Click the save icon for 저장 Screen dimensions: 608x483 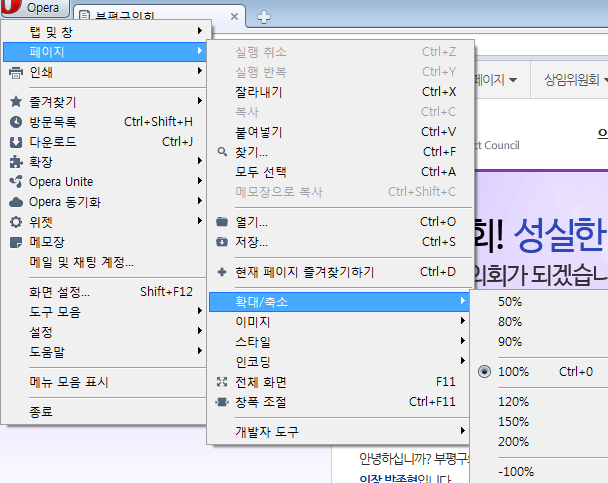point(222,242)
